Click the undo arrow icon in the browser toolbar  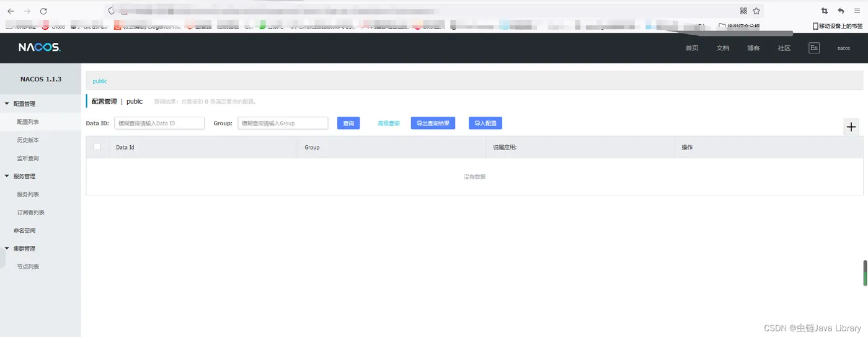tap(841, 11)
